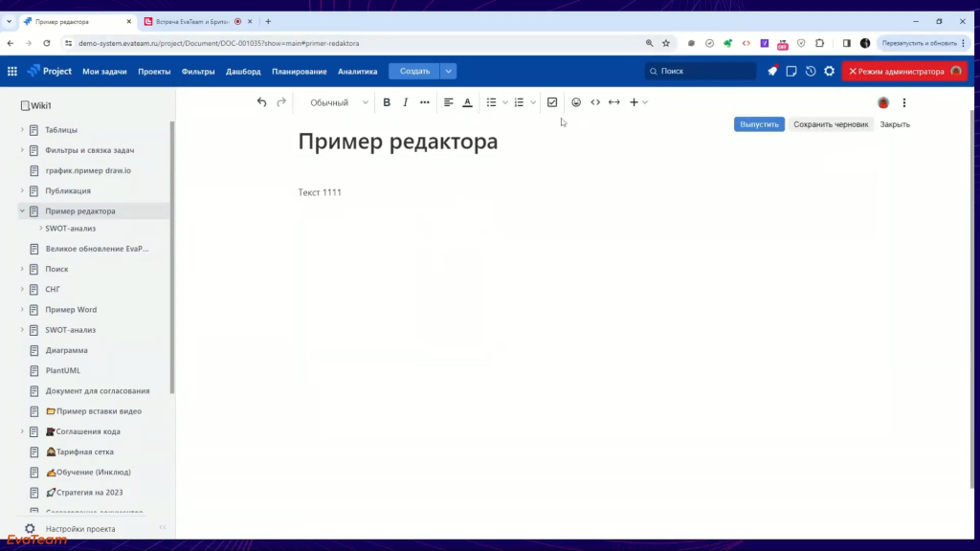Click the text alignment icon
Image resolution: width=980 pixels, height=551 pixels.
pos(448,102)
